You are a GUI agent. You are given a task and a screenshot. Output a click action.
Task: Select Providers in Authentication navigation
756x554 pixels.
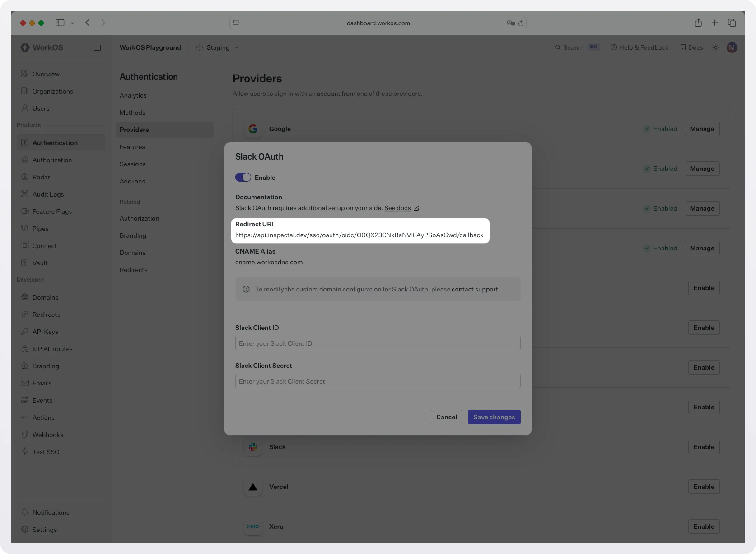134,130
